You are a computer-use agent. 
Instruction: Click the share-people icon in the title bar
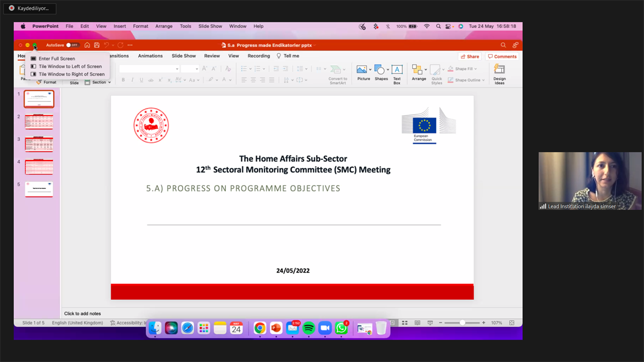pyautogui.click(x=515, y=45)
